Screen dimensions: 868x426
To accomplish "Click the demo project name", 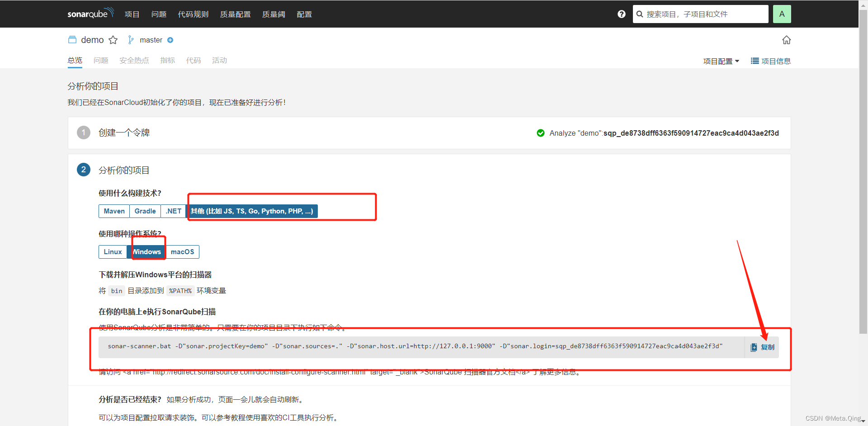I will (x=93, y=40).
